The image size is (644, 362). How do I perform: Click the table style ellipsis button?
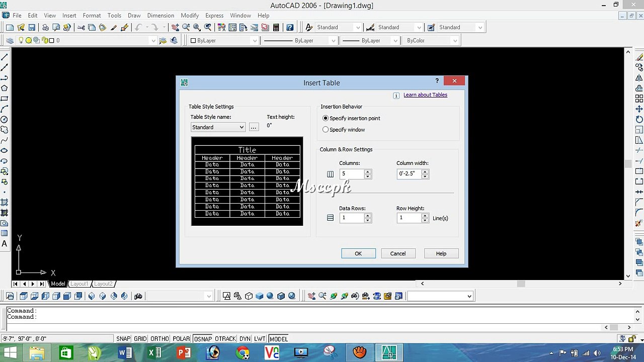pyautogui.click(x=254, y=127)
